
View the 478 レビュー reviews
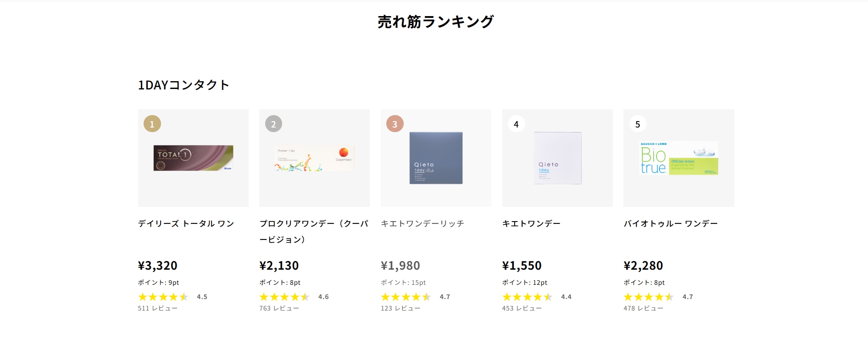tap(643, 308)
